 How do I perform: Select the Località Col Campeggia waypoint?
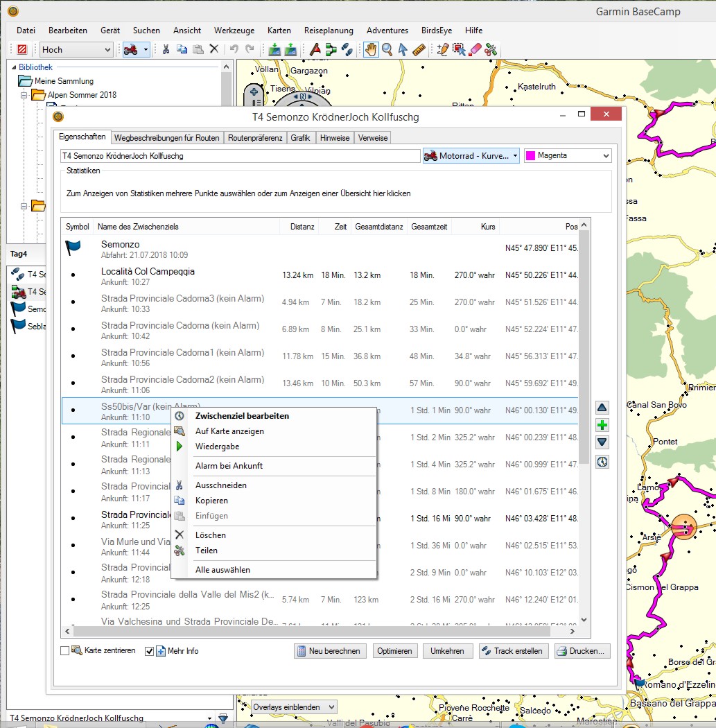[x=320, y=276]
